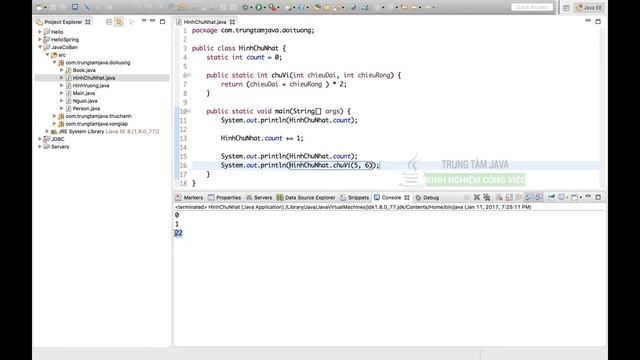Expand the Hello project

pyautogui.click(x=40, y=31)
